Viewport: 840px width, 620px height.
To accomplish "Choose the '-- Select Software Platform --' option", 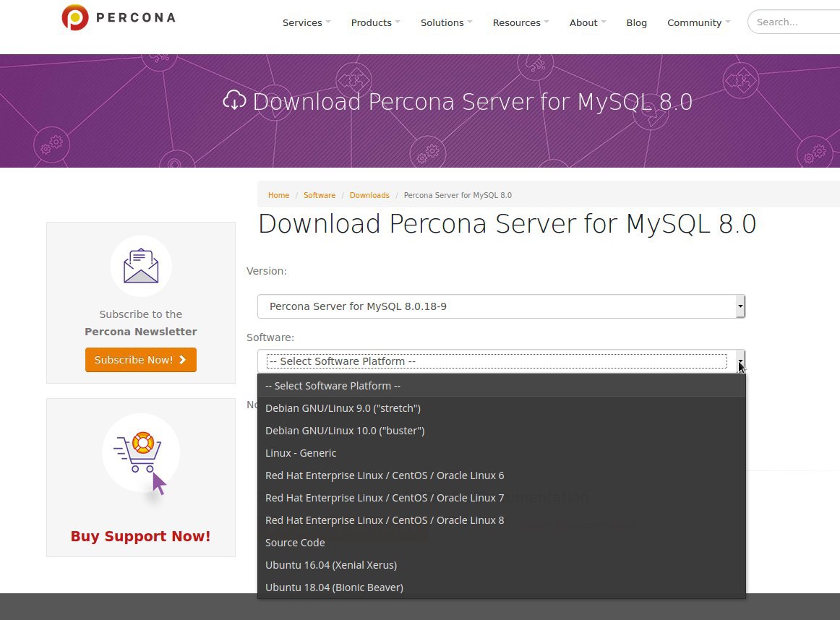I will [x=502, y=385].
